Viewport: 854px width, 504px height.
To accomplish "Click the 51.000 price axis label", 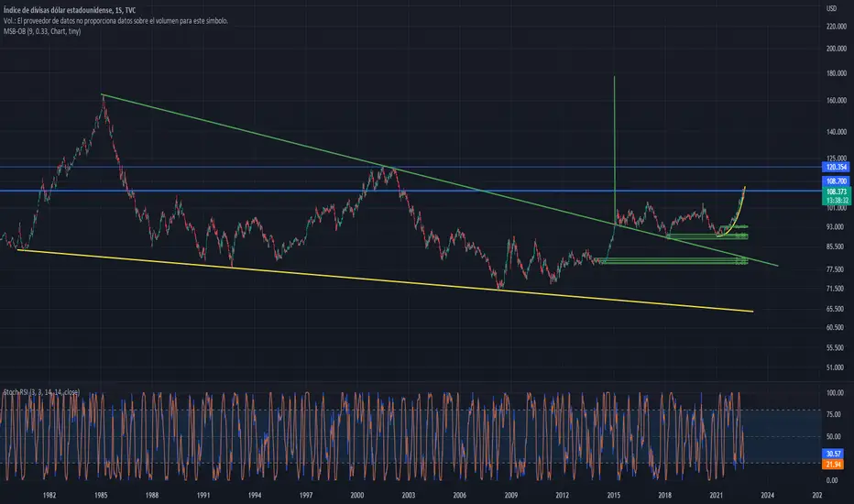I will click(835, 367).
